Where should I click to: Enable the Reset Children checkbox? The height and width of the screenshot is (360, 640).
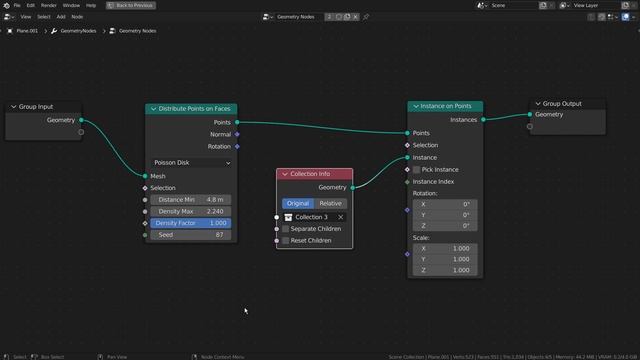[x=286, y=240]
